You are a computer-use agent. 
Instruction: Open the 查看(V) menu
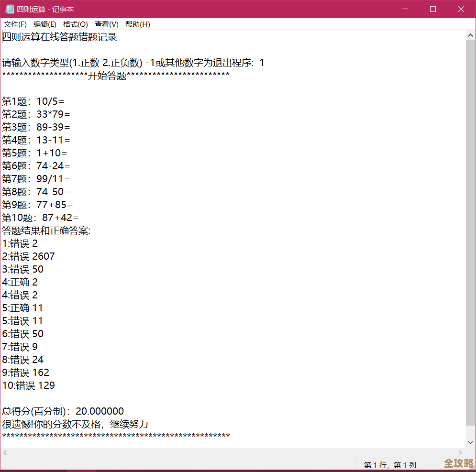[x=106, y=24]
